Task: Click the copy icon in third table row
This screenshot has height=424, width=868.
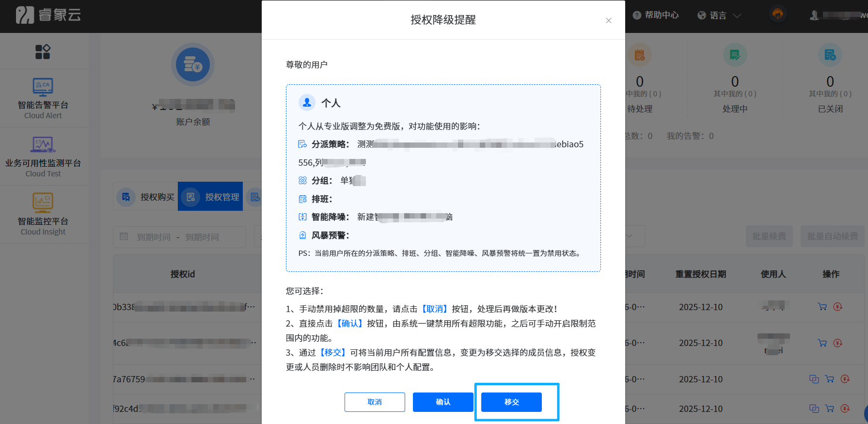Action: [814, 379]
